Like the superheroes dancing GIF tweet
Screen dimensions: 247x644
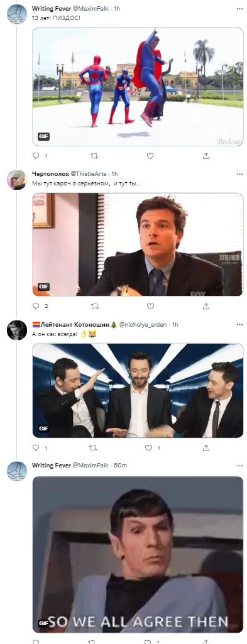(150, 156)
